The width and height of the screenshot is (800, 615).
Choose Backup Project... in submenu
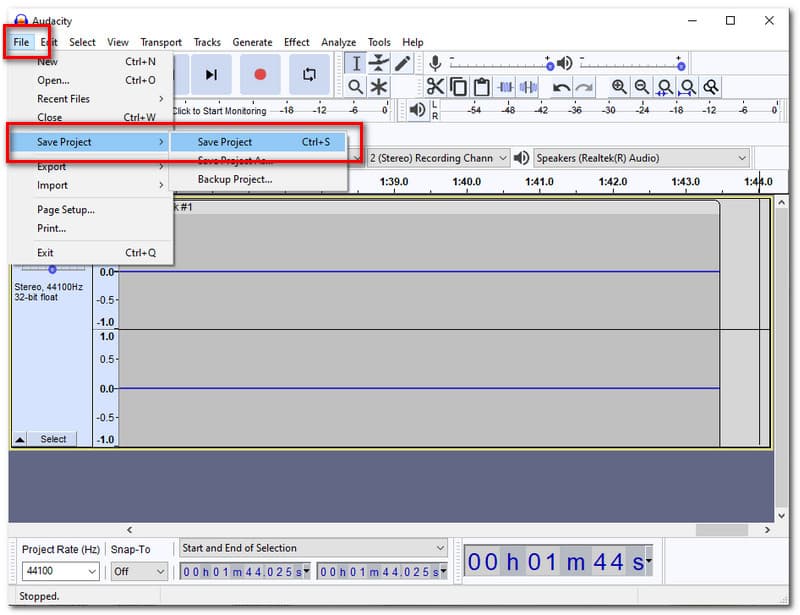(258, 179)
